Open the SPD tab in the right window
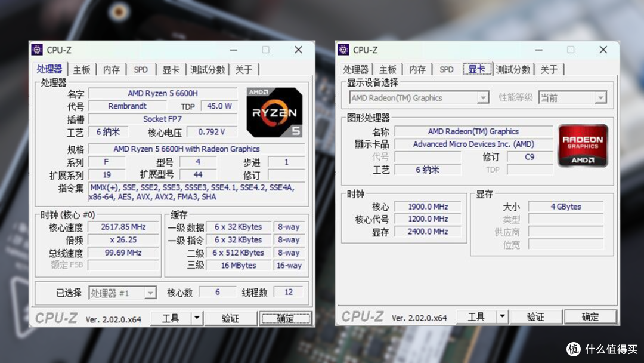Image resolution: width=644 pixels, height=363 pixels. pos(447,69)
